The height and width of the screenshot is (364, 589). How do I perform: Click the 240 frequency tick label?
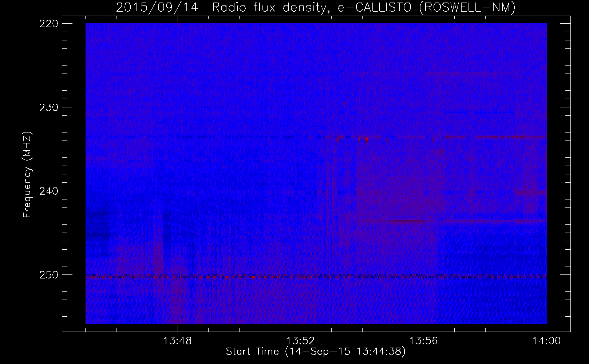(48, 191)
